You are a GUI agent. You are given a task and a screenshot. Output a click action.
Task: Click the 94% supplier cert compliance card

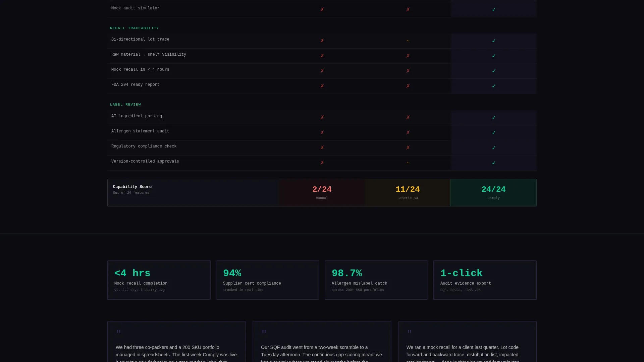click(x=268, y=280)
